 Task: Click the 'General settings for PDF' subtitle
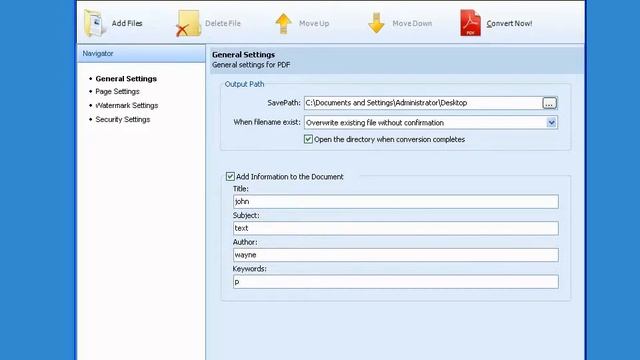point(251,64)
